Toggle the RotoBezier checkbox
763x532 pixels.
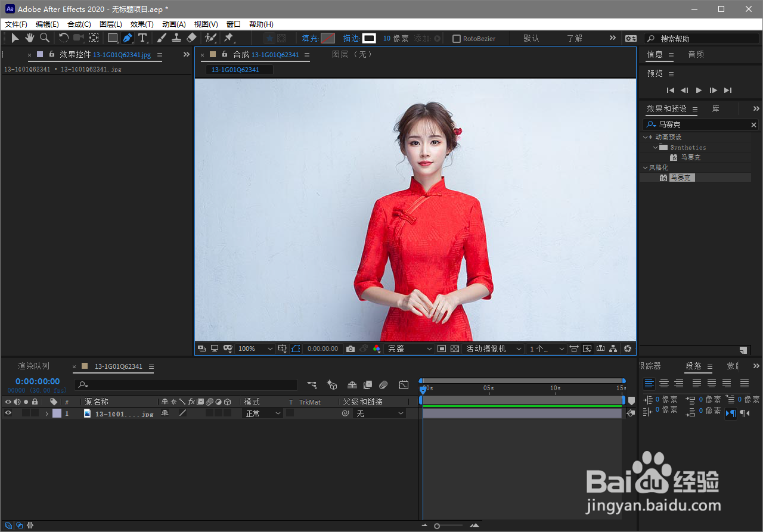pos(457,39)
